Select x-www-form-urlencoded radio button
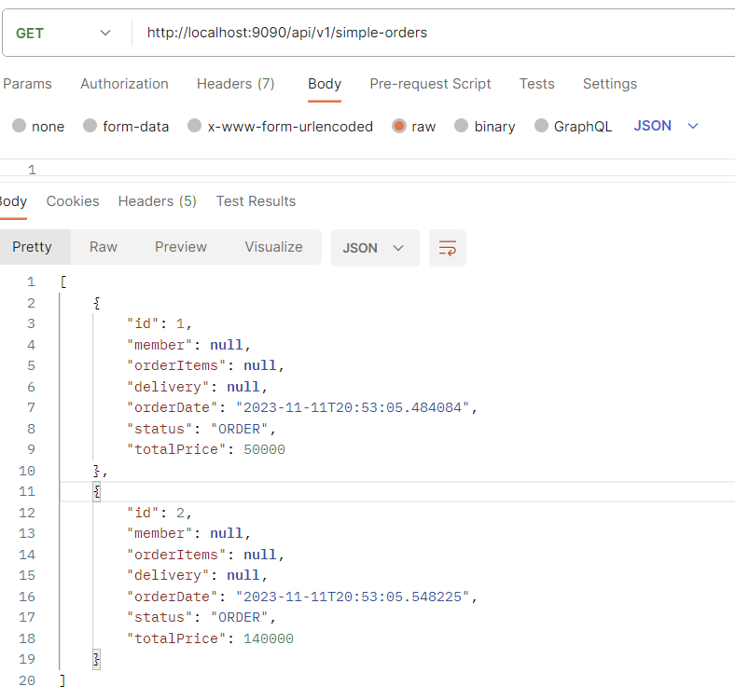The width and height of the screenshot is (735, 700). 195,126
